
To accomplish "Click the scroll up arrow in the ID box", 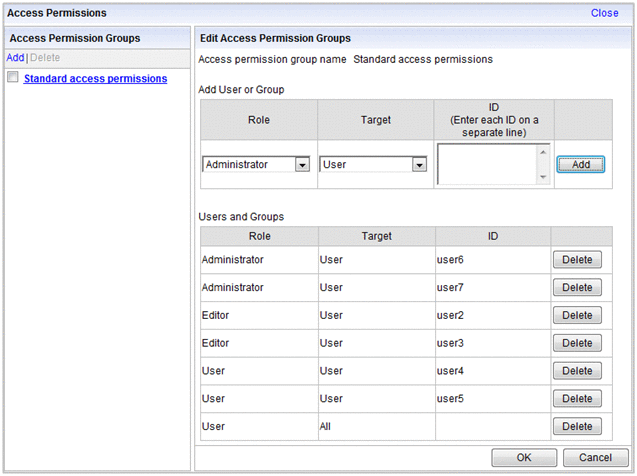I will pos(543,152).
